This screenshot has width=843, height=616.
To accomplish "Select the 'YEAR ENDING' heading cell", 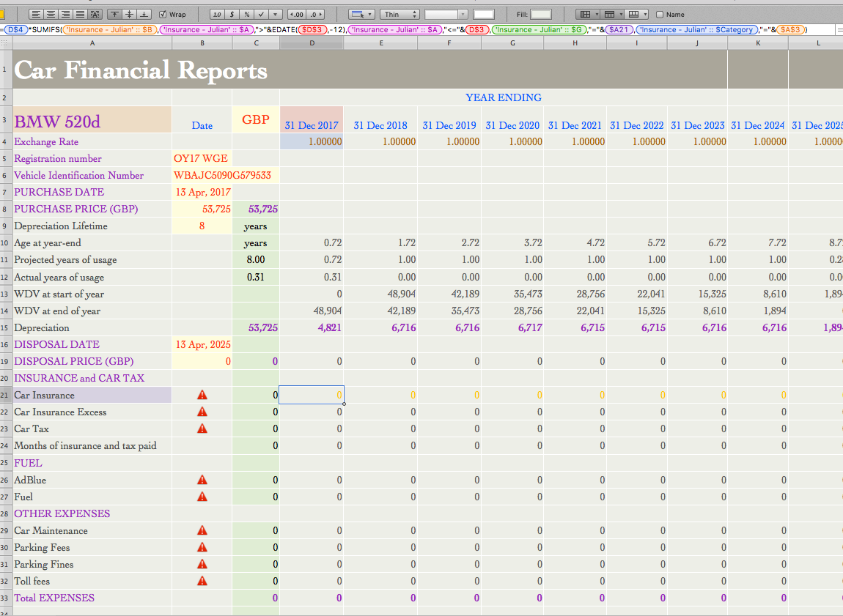I will [503, 97].
